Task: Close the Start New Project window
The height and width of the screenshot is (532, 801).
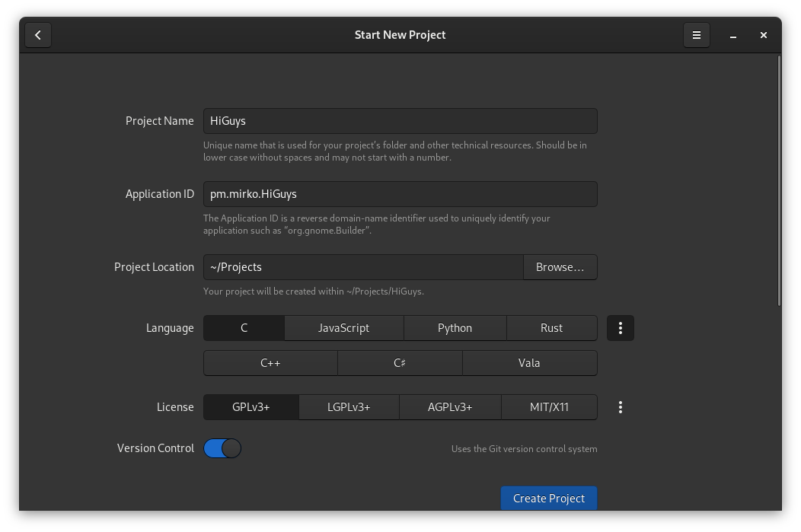Action: pyautogui.click(x=763, y=35)
